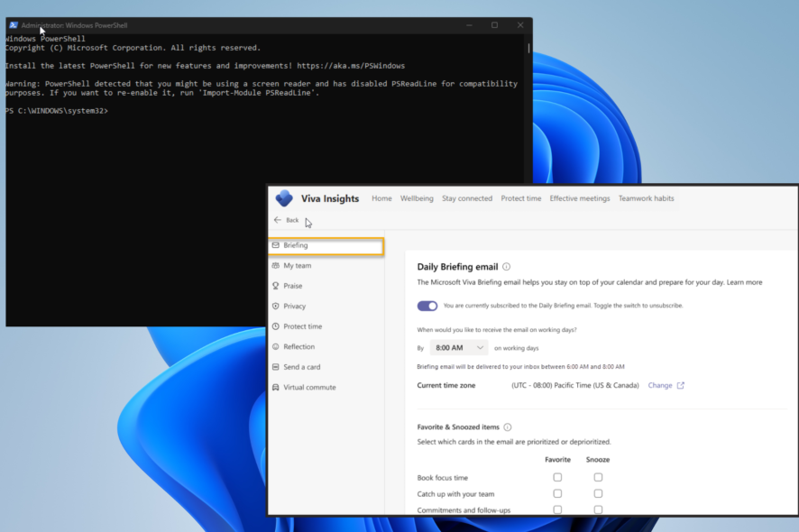Toggle the Daily Briefing email subscription switch
Viewport: 799px width, 532px height.
(x=427, y=306)
